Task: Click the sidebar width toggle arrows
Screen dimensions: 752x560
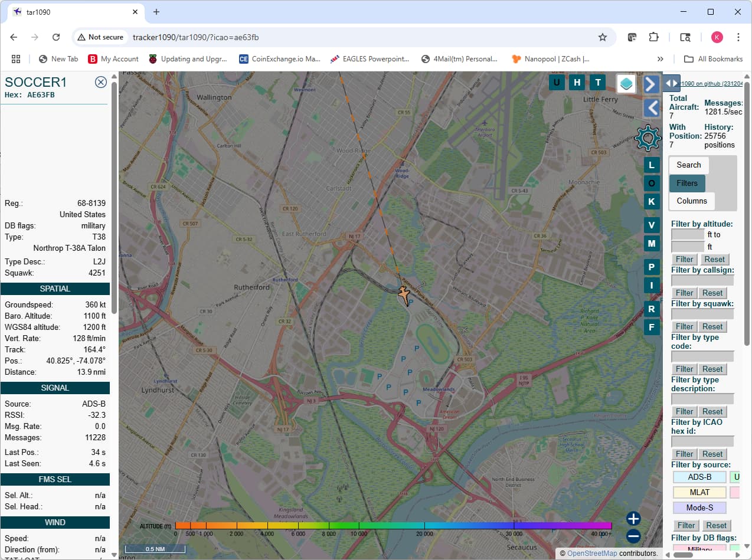Action: pos(672,83)
